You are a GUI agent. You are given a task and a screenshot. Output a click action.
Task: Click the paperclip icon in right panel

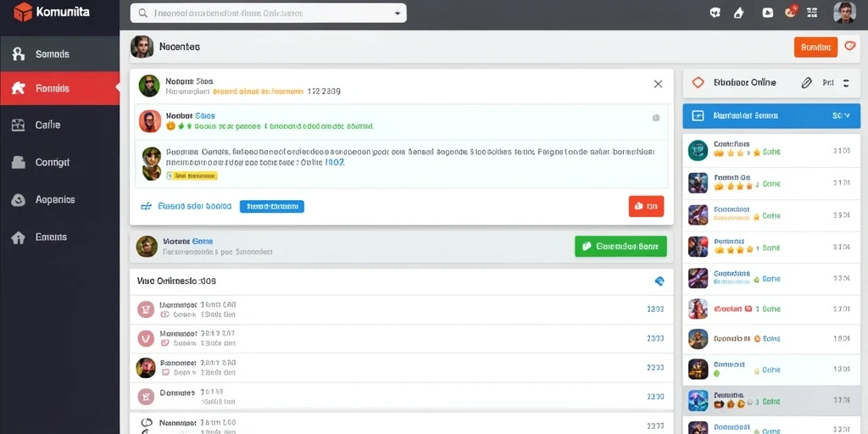click(x=807, y=83)
